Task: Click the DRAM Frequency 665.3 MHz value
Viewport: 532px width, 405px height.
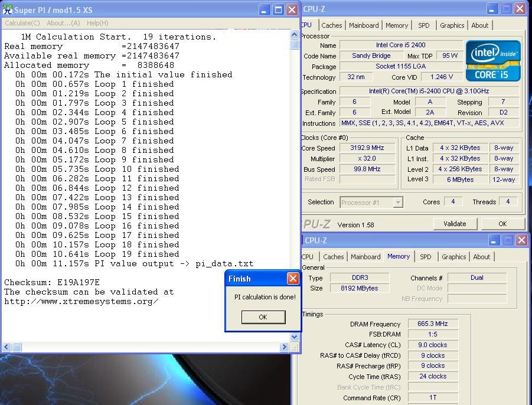Action: point(433,324)
